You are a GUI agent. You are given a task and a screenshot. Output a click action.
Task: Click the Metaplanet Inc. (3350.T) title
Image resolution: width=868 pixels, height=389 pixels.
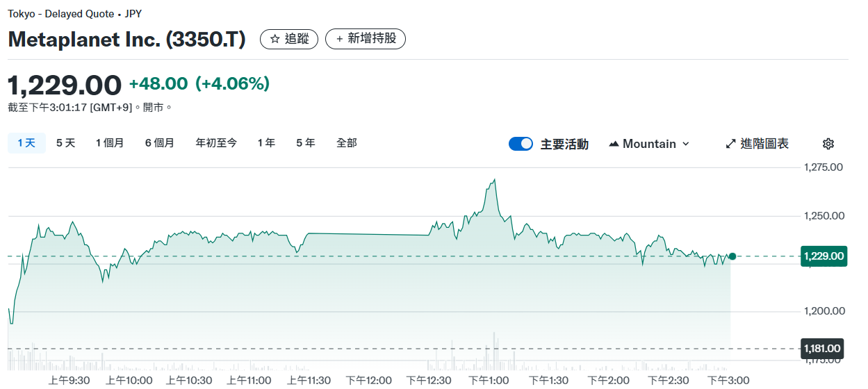126,40
